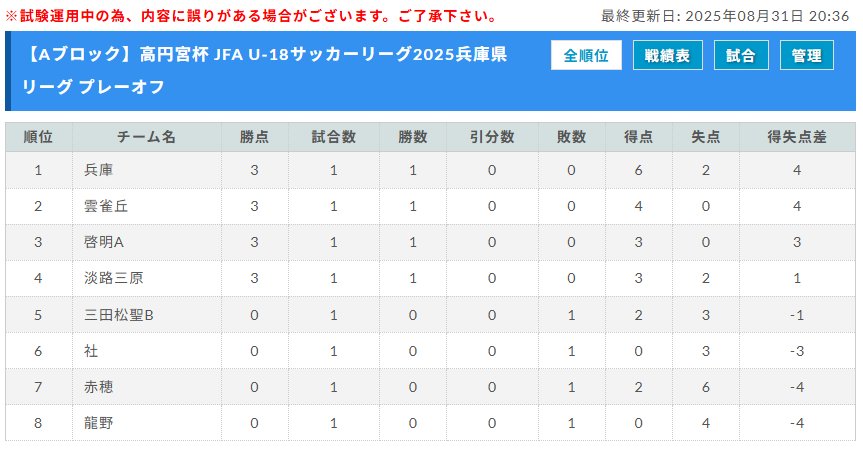Click 赤穂's goals conceded value 6
This screenshot has height=449, width=863.
coord(706,387)
